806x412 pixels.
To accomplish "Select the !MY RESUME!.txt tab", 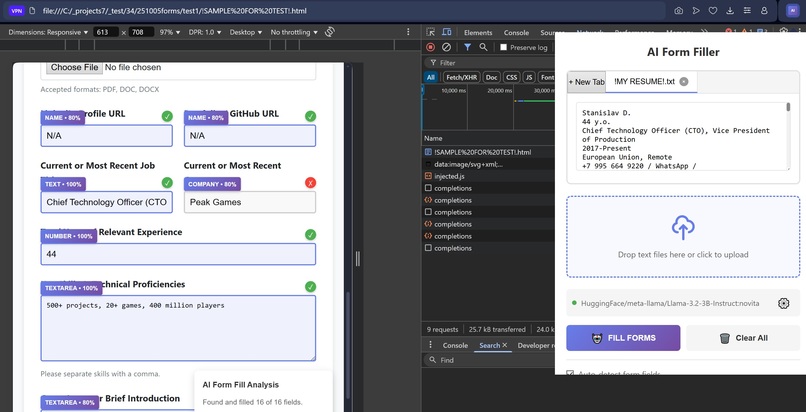I will click(644, 81).
